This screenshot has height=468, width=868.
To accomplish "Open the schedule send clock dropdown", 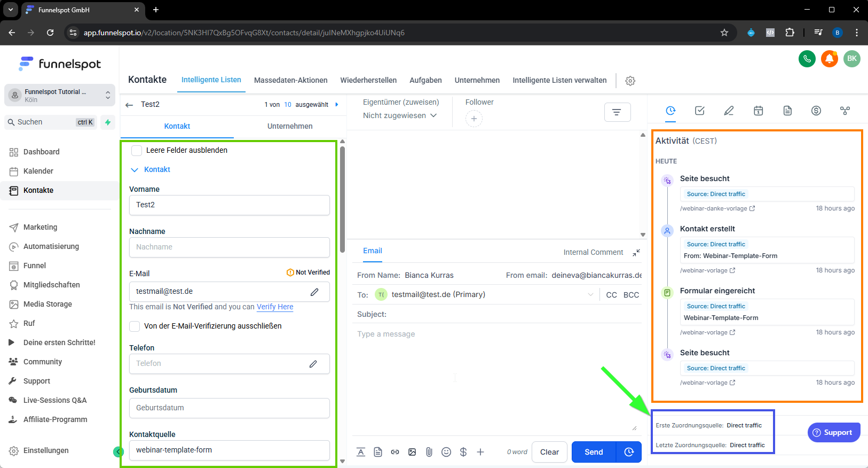I will (x=629, y=452).
